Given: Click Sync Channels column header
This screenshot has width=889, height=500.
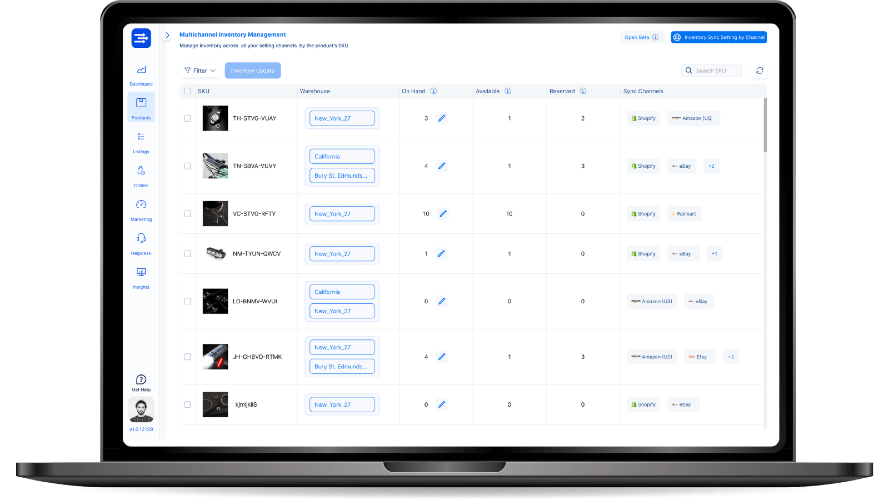Looking at the screenshot, I should tap(643, 91).
